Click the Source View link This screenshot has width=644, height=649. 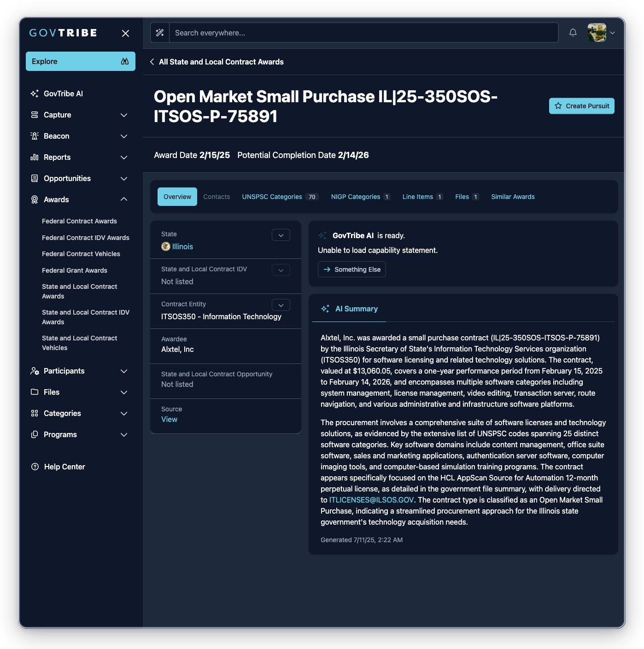[x=169, y=419]
